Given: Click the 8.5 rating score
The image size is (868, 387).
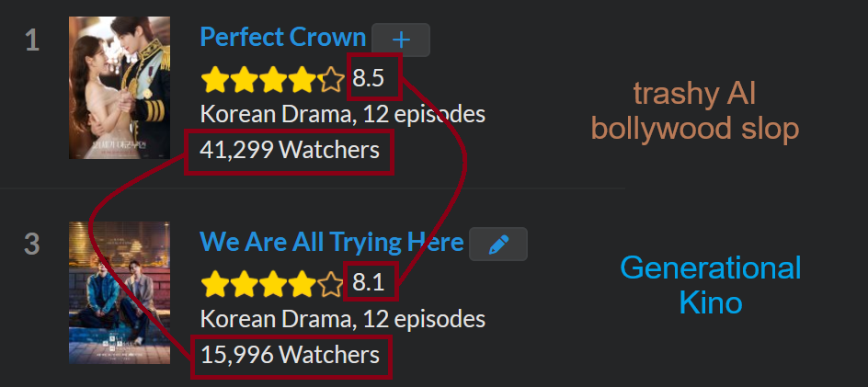Looking at the screenshot, I should coord(369,79).
